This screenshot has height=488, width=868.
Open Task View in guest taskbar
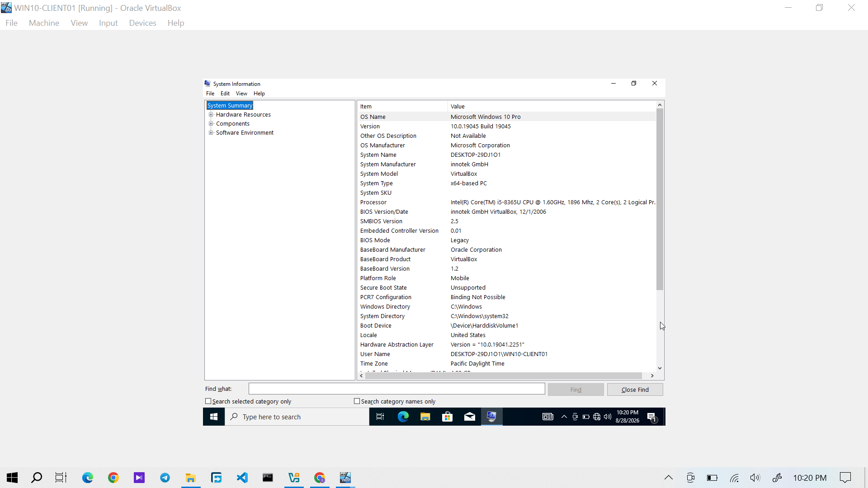click(x=380, y=417)
